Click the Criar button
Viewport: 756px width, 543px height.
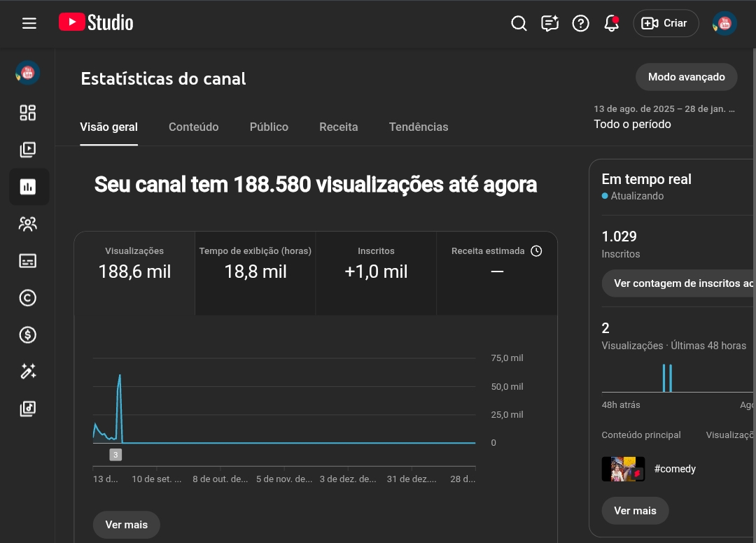coord(666,23)
